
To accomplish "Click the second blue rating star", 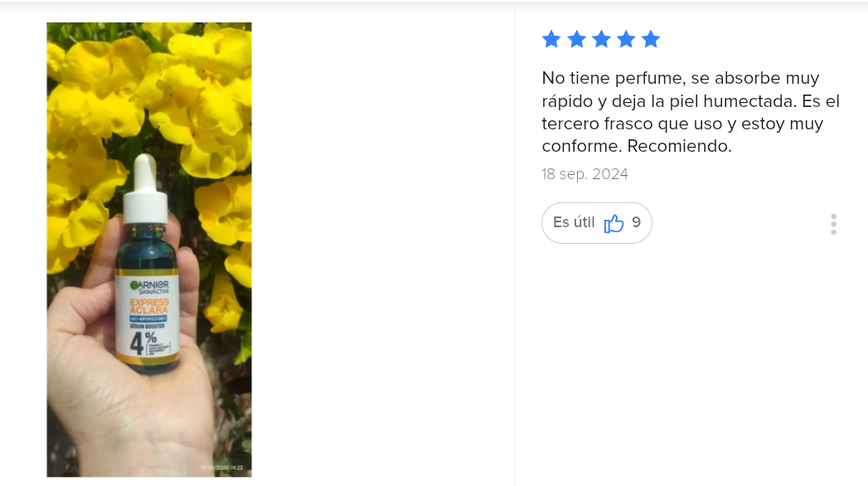I will [576, 39].
